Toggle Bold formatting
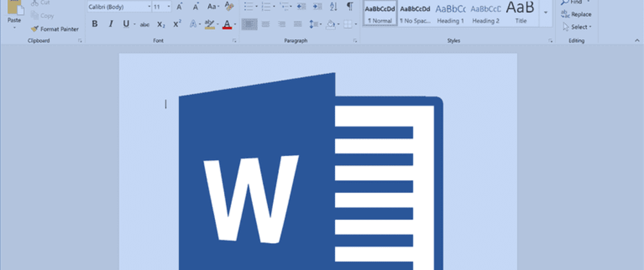 point(95,24)
